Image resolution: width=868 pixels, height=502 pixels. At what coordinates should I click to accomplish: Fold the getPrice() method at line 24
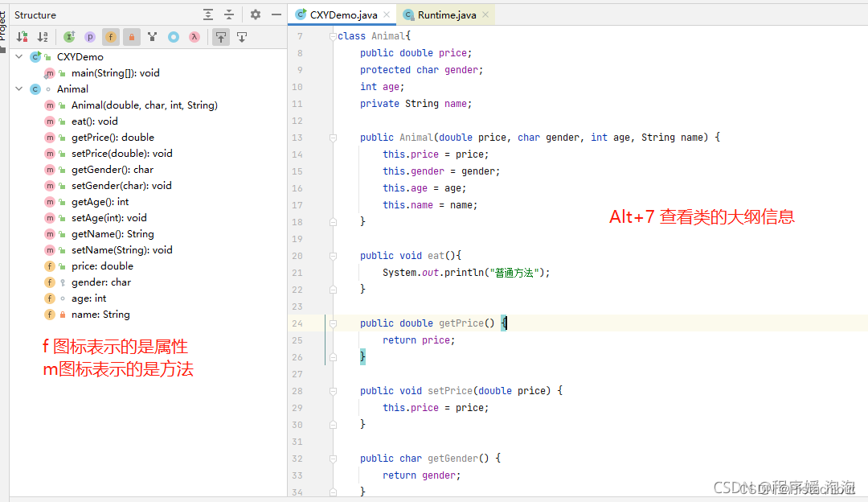pos(333,323)
